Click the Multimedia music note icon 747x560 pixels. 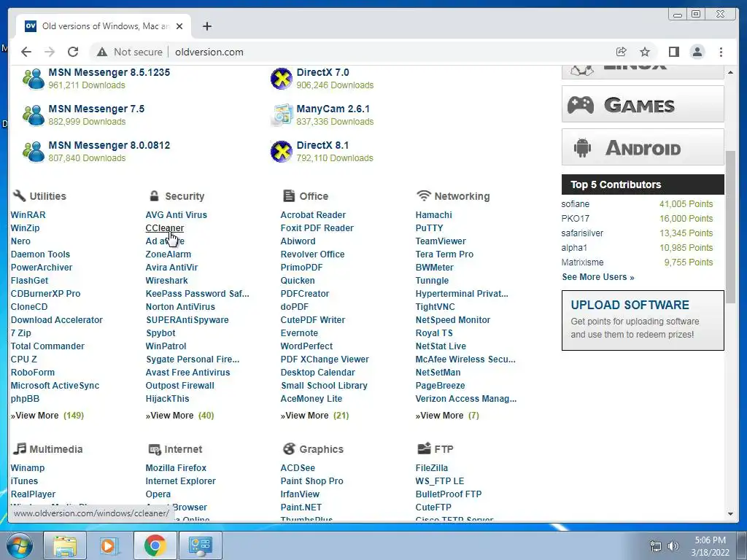click(19, 448)
